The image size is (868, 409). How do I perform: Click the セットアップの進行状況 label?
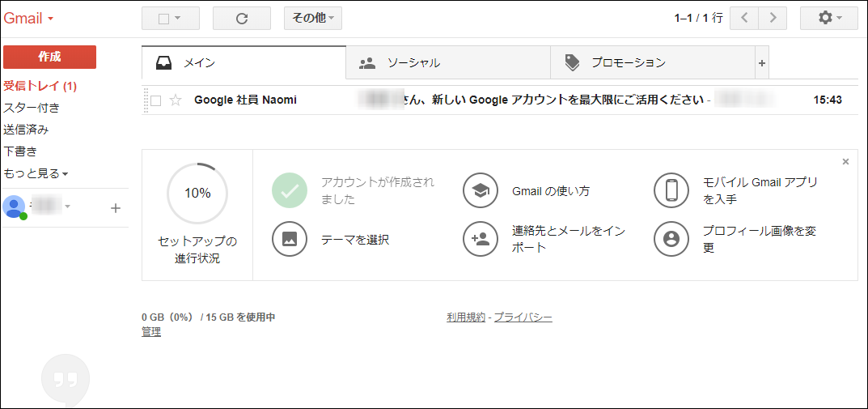(x=197, y=250)
